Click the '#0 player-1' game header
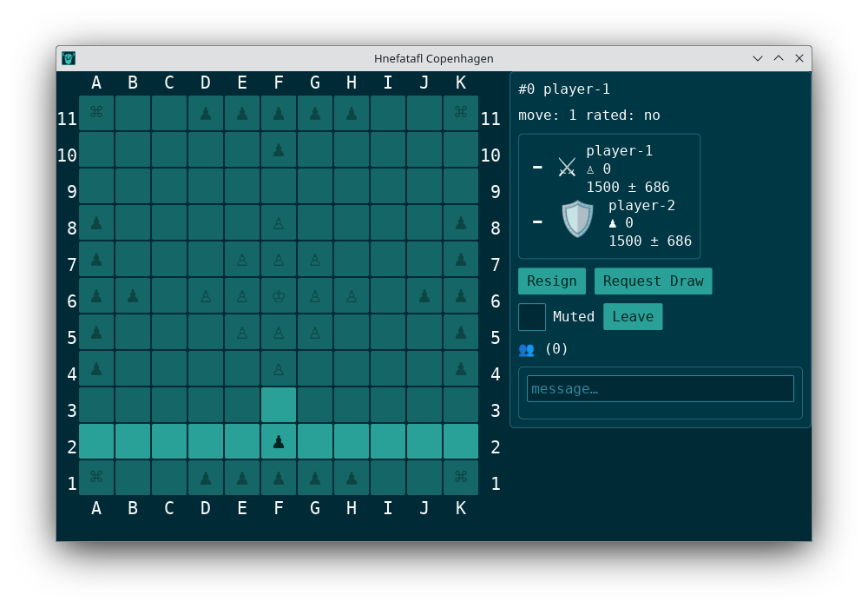Screen dimensions: 868x608 [x=564, y=89]
